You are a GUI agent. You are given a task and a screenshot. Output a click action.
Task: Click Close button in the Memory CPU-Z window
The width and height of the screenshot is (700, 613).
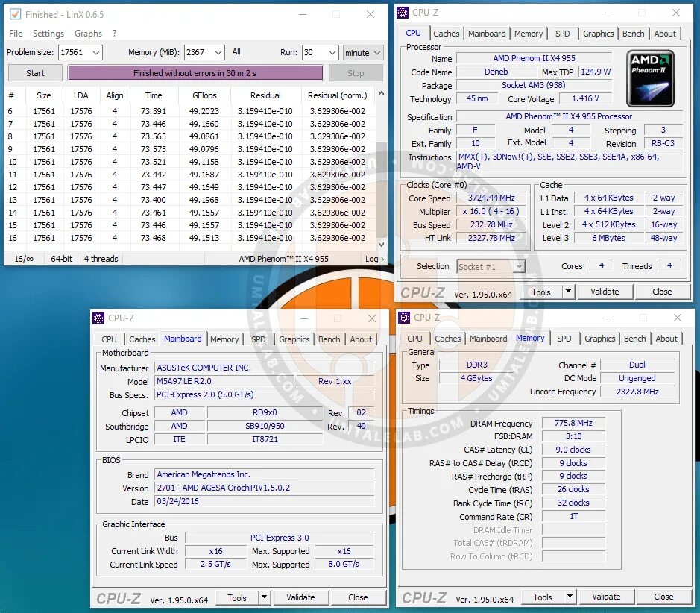663,597
